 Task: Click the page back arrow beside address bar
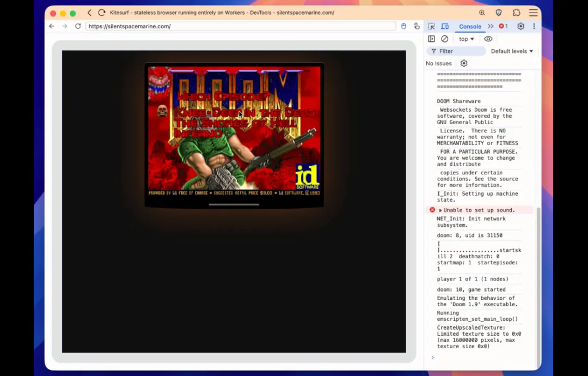pyautogui.click(x=52, y=26)
